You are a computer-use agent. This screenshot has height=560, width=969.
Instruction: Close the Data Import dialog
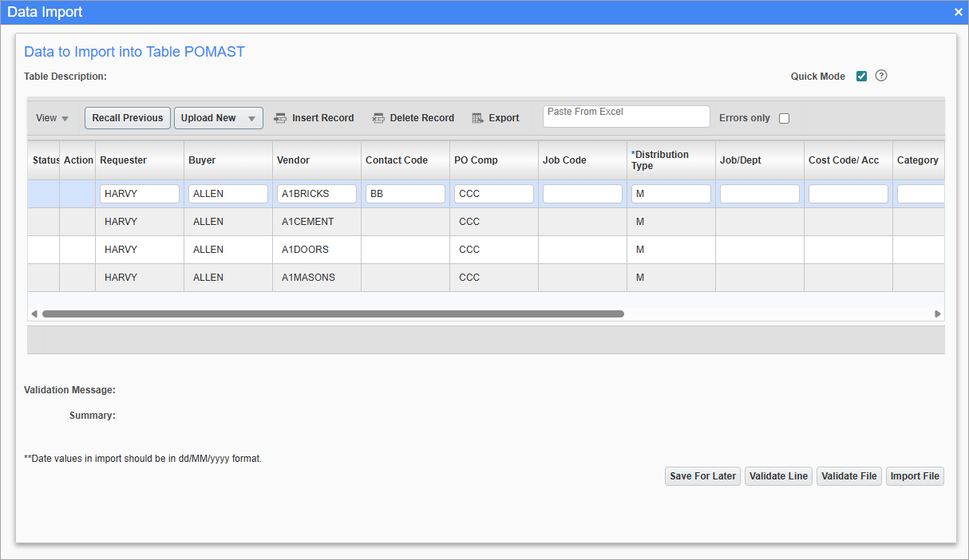pos(956,11)
